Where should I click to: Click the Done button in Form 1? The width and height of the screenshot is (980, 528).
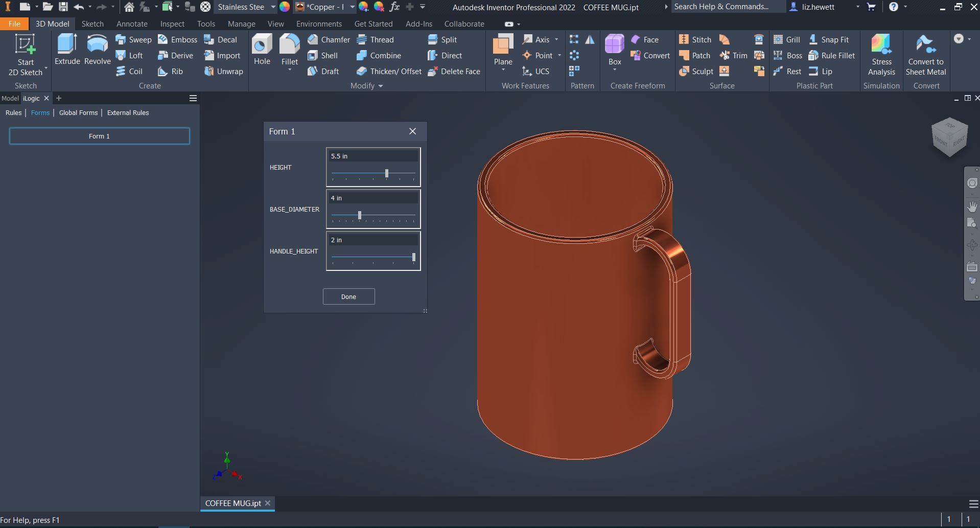pos(348,296)
